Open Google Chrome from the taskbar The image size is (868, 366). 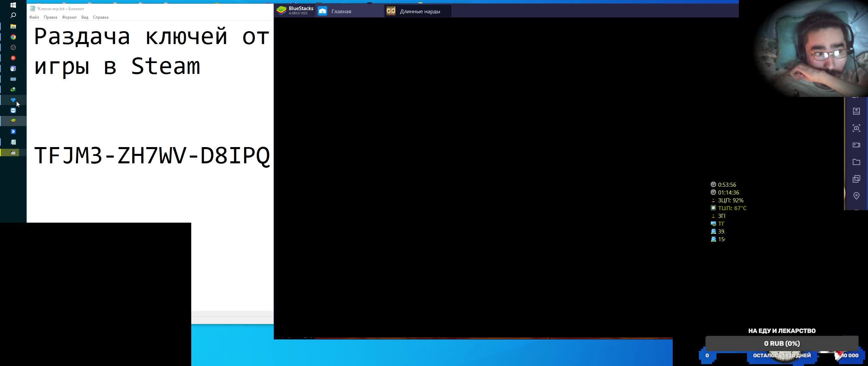tap(13, 37)
